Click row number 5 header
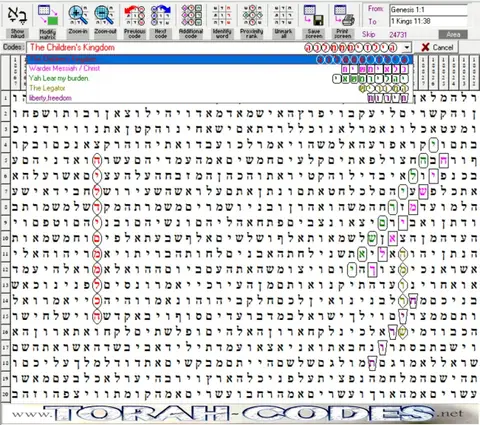Screen dimensions: 480x425 point(5,160)
